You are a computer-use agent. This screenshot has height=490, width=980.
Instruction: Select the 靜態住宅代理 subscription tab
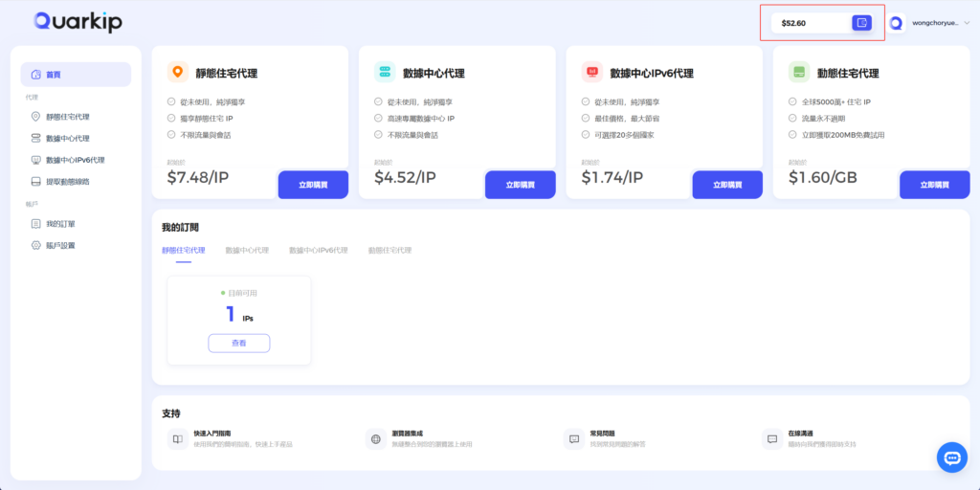click(183, 250)
